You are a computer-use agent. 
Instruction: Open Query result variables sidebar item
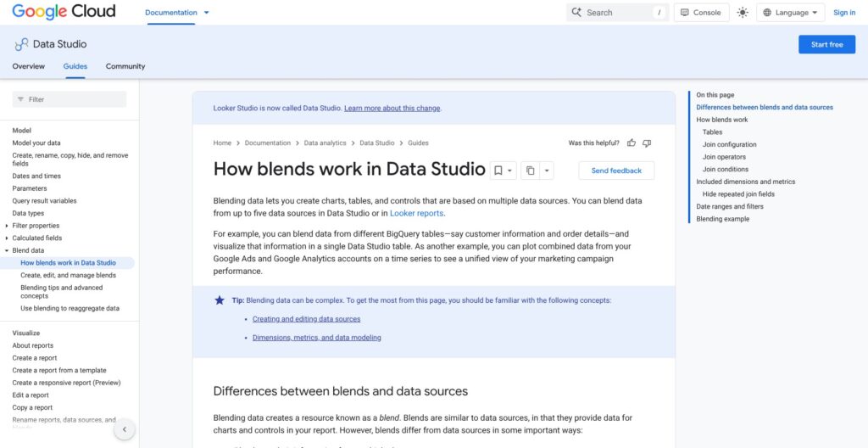click(44, 201)
